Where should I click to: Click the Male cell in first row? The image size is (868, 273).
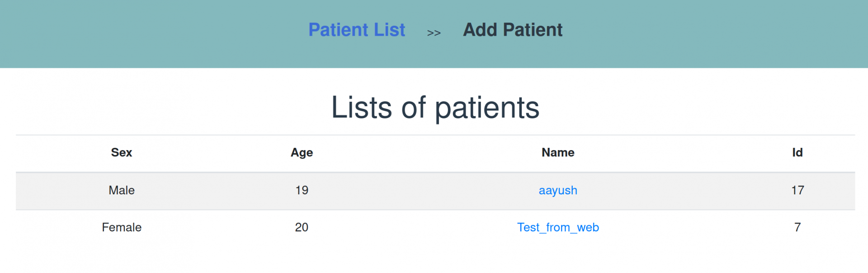122,190
